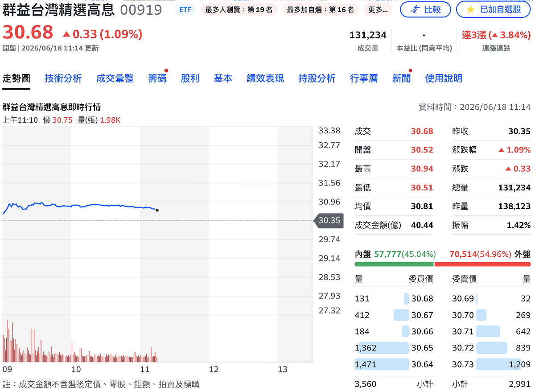
Task: Open the 基本 tab
Action: tap(223, 78)
